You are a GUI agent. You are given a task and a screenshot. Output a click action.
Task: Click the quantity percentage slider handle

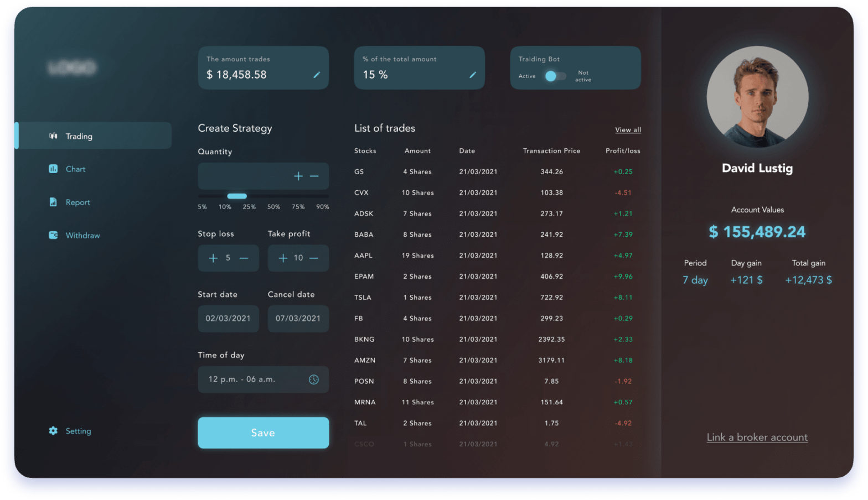click(x=237, y=196)
